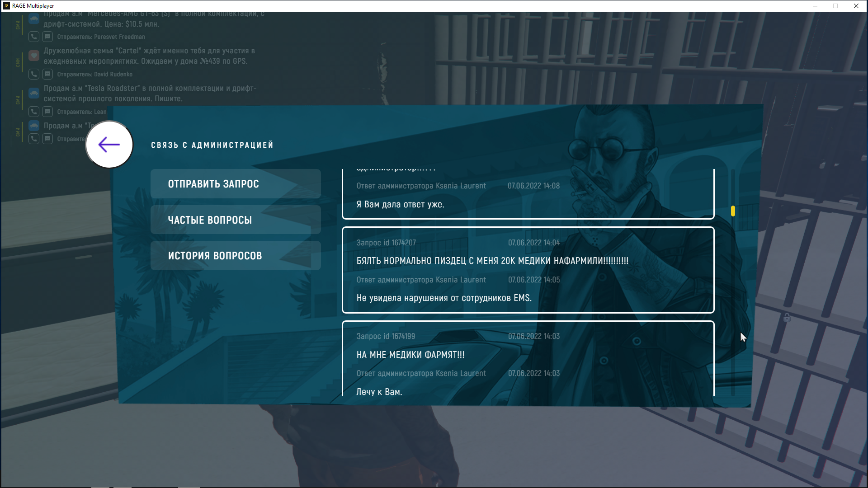Click the answer "Я Вам дала ответ уже."
This screenshot has width=868, height=488.
(401, 204)
